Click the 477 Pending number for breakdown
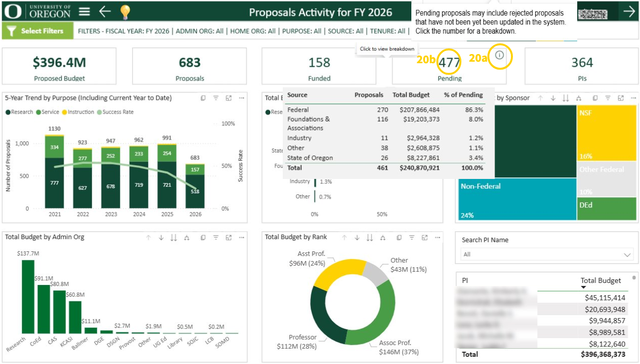The height and width of the screenshot is (364, 640). coord(450,63)
